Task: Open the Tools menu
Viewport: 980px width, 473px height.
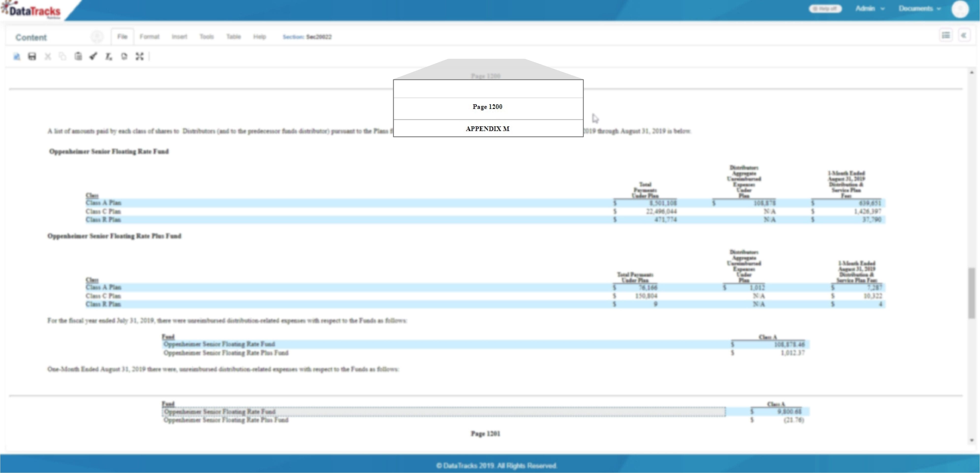Action: pyautogui.click(x=207, y=36)
